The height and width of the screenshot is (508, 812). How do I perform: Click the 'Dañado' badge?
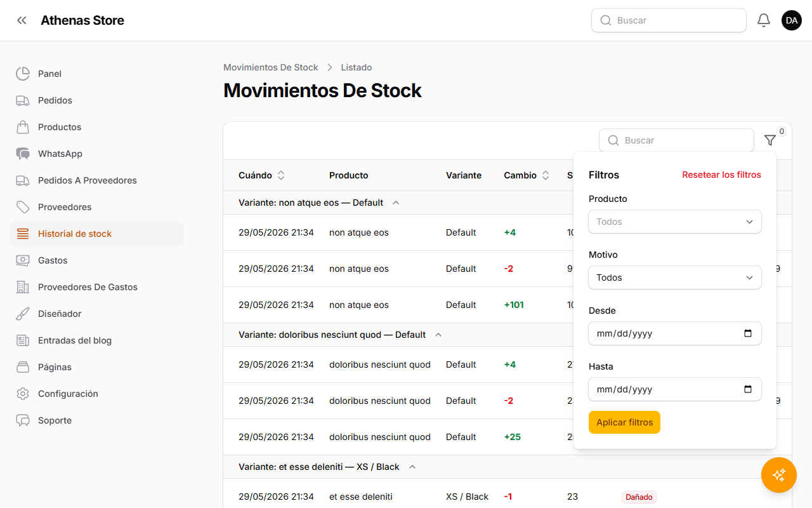point(639,497)
